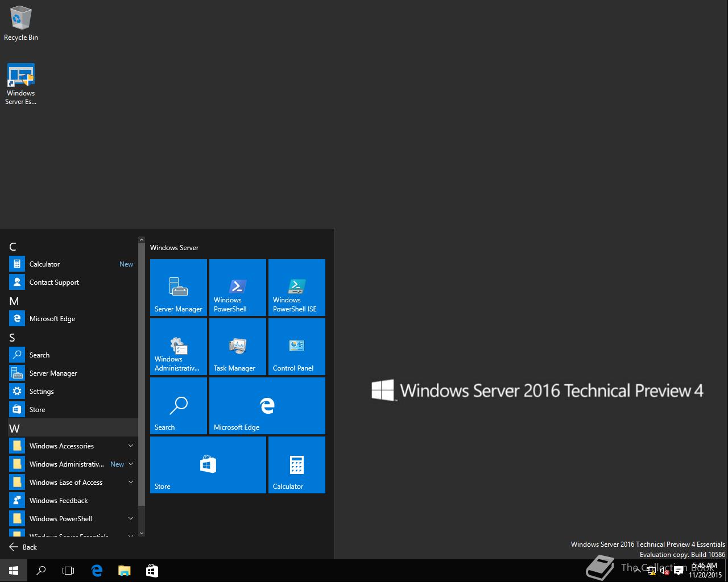
Task: Open Settings from the apps list
Action: [x=73, y=392]
